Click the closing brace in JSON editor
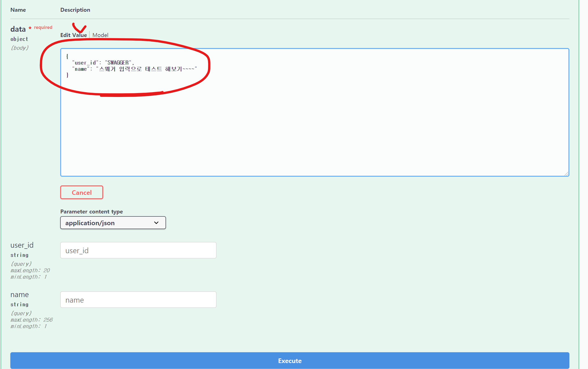This screenshot has height=369, width=588. (67, 75)
